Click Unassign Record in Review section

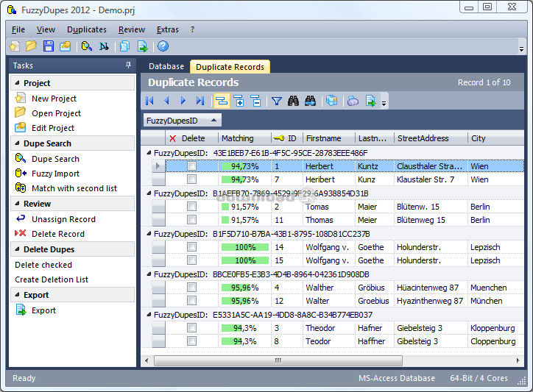point(63,219)
